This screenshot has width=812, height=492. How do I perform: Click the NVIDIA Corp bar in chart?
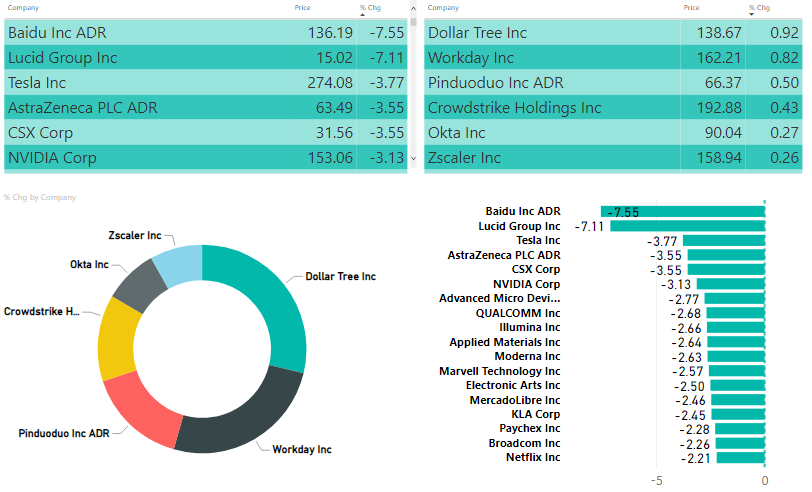point(731,284)
